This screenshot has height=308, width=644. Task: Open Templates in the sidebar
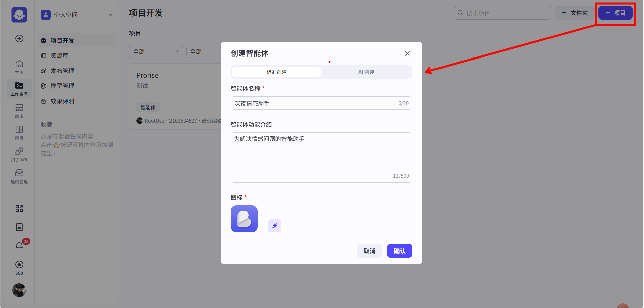[x=19, y=132]
